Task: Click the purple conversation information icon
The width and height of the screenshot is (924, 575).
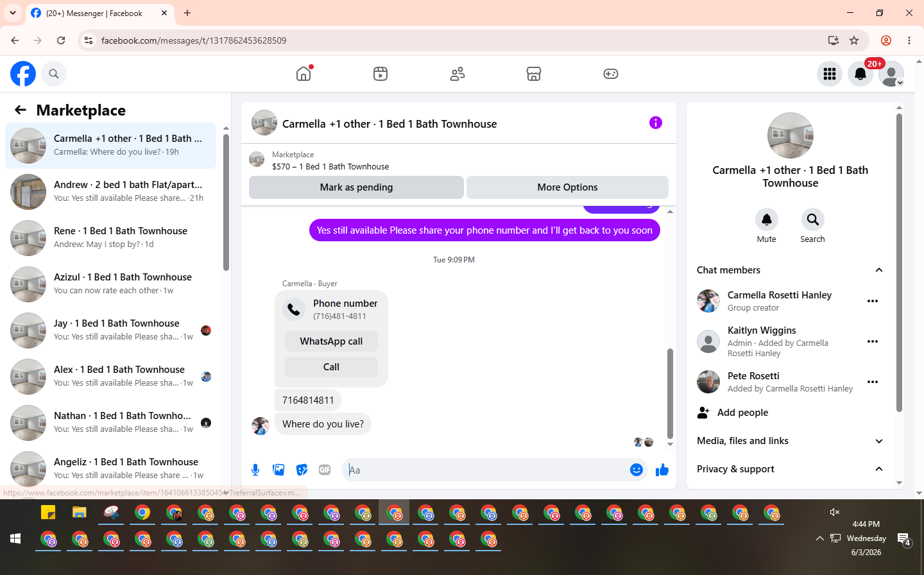Action: pyautogui.click(x=655, y=123)
